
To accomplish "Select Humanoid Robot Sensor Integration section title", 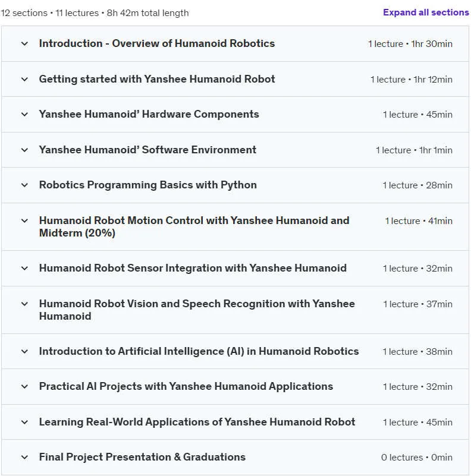I will click(x=193, y=268).
